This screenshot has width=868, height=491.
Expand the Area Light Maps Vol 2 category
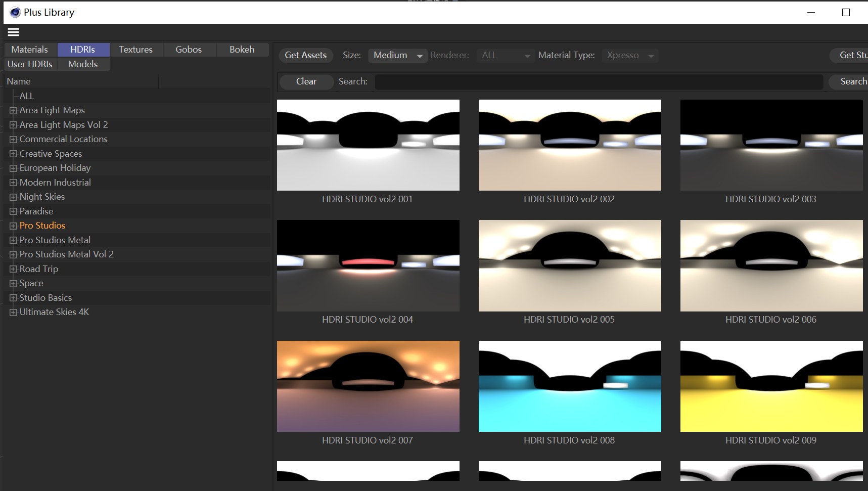[13, 125]
